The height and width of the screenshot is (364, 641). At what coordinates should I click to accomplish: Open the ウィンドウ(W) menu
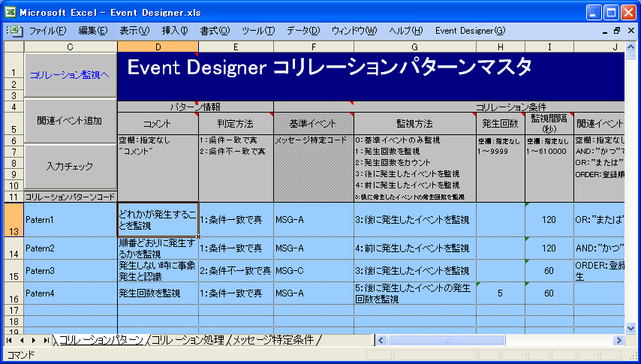[x=354, y=31]
